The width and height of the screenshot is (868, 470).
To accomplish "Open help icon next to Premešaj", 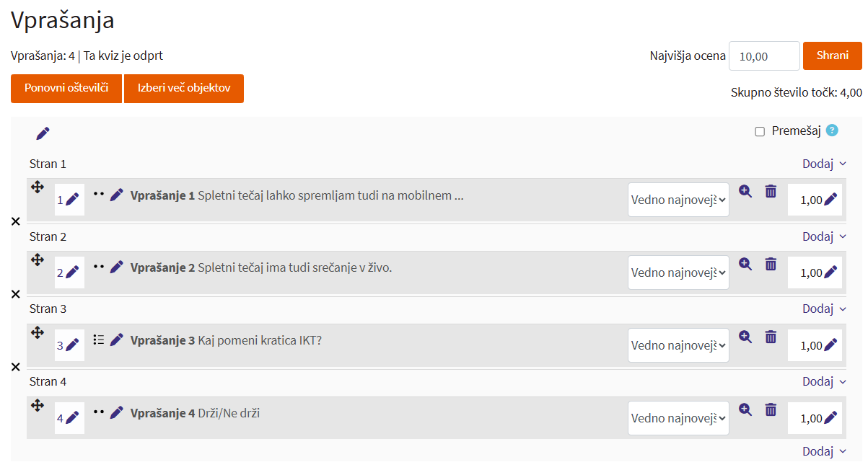I will pyautogui.click(x=832, y=130).
